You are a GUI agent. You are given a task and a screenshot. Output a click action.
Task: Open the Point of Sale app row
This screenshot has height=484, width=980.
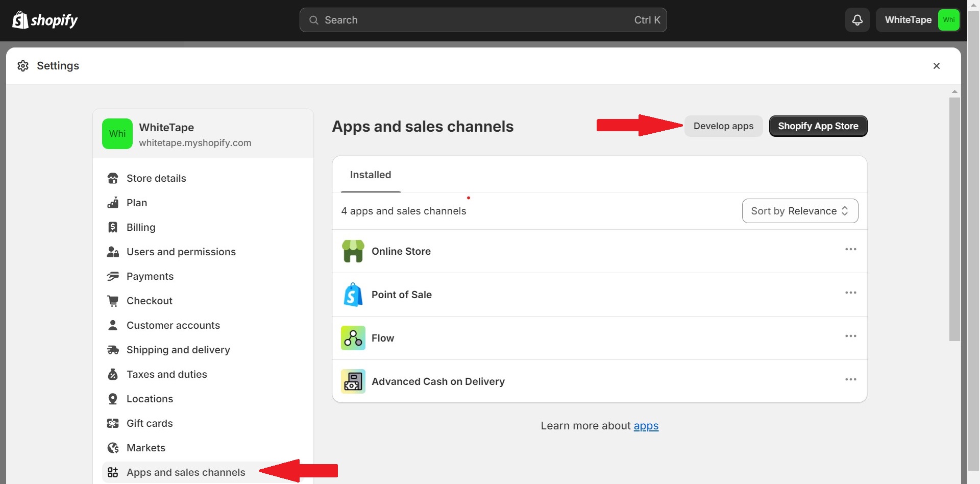click(600, 295)
